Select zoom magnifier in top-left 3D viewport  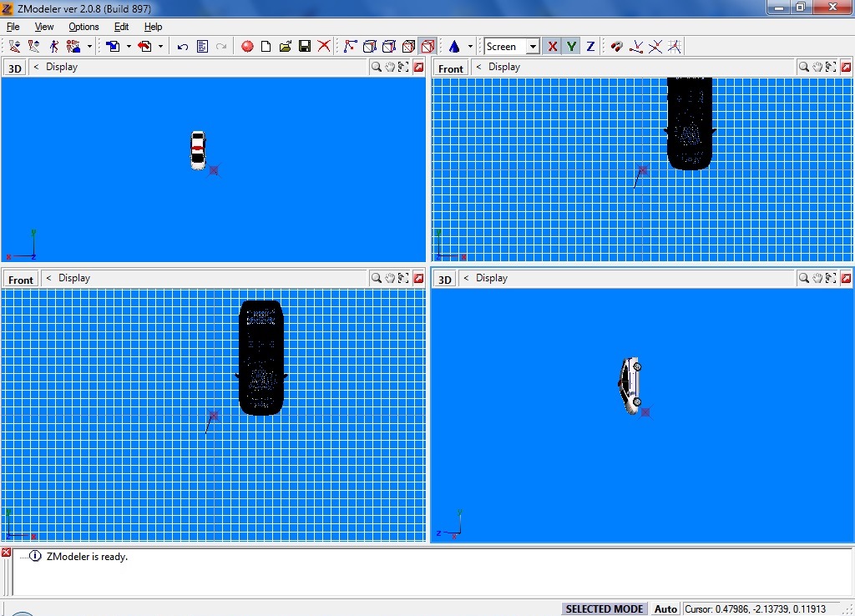(x=377, y=67)
